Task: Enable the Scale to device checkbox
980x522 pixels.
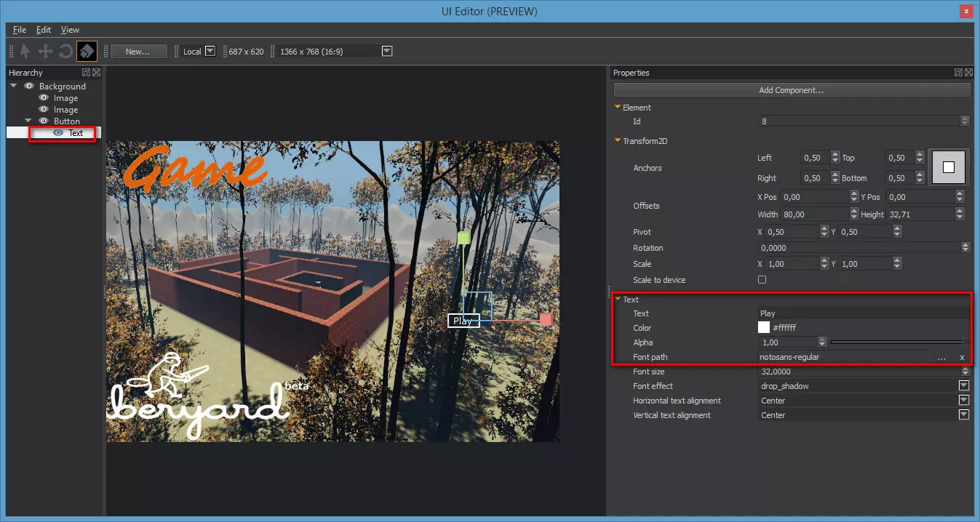Action: 762,280
